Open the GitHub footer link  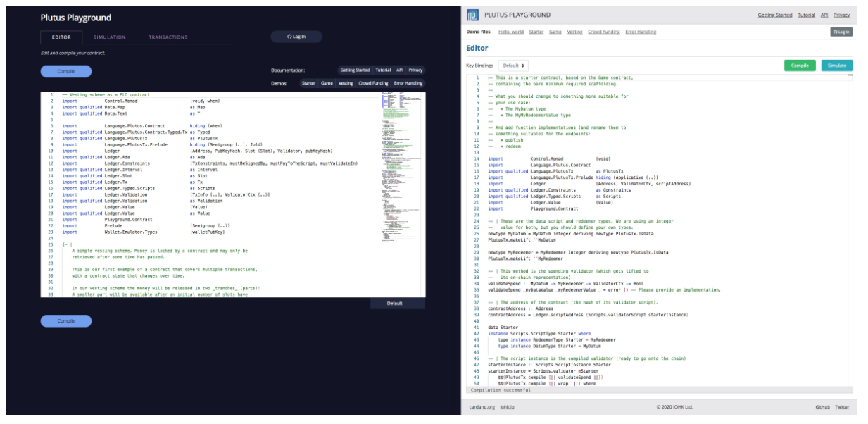[822, 407]
